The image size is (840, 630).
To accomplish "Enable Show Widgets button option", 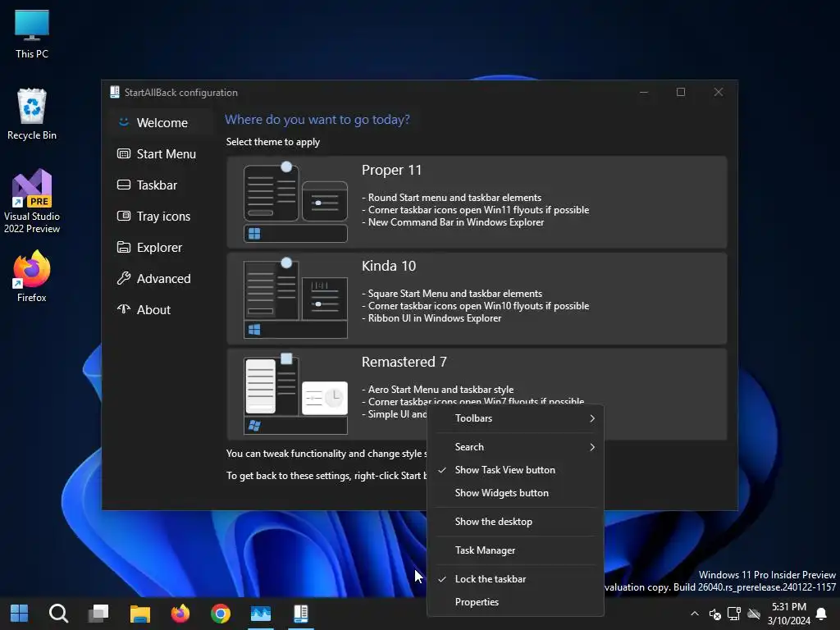I will [x=515, y=493].
